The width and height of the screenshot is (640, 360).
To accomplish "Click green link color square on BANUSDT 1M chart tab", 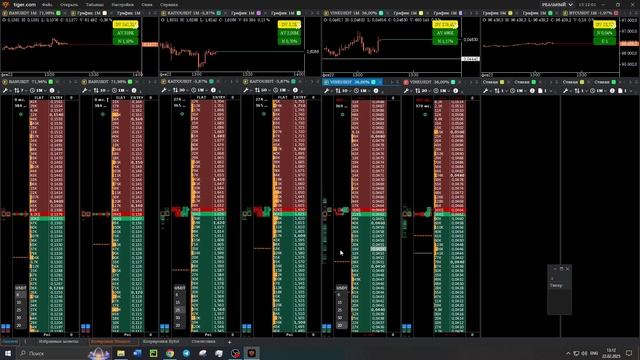I will coord(58,13).
